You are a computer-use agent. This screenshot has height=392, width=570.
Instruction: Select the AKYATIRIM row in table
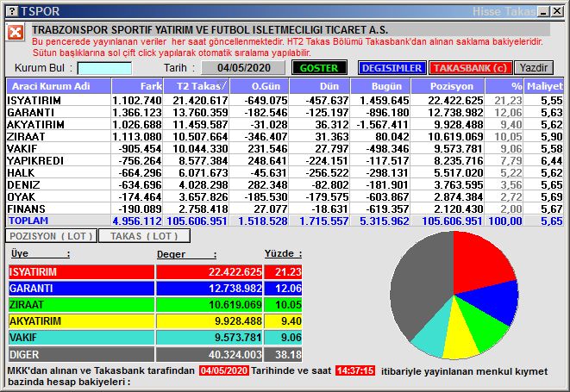coord(285,124)
